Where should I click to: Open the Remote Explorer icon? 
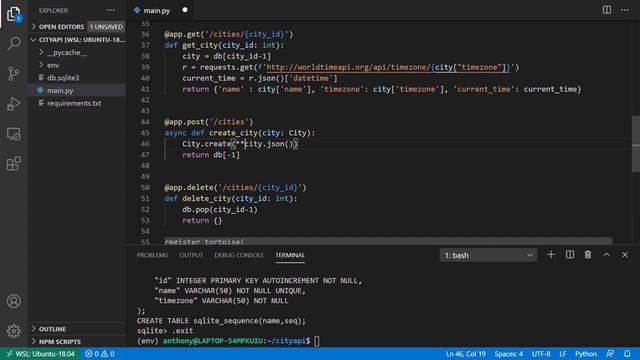coord(13,134)
